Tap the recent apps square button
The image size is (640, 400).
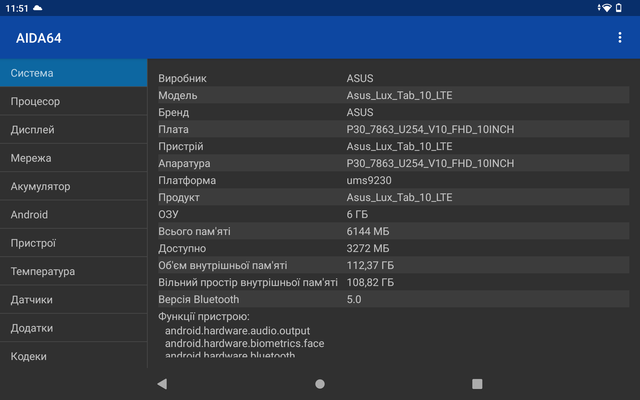point(477,384)
